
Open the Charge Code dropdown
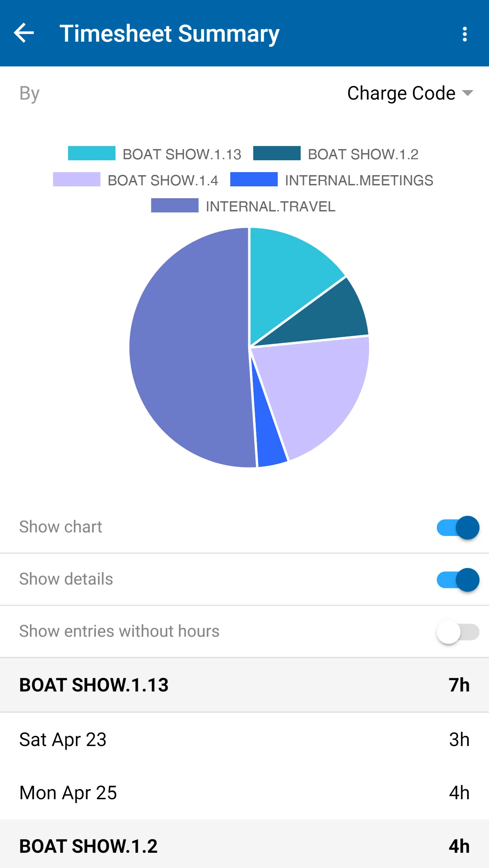tap(410, 93)
